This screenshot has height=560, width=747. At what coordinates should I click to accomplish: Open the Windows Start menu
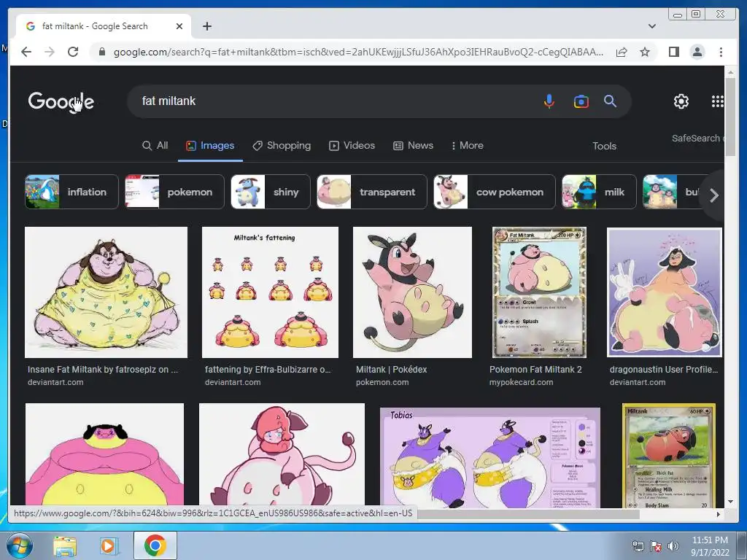[x=19, y=545]
